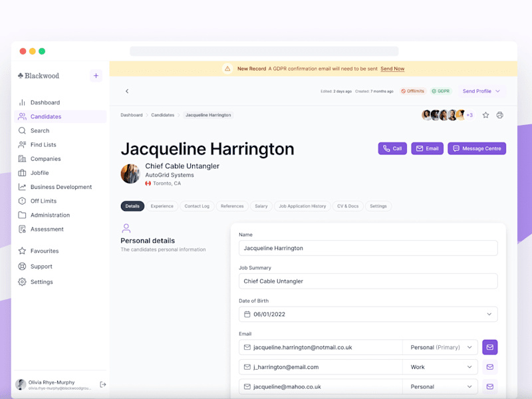Open the candidate Settings tab

[378, 206]
